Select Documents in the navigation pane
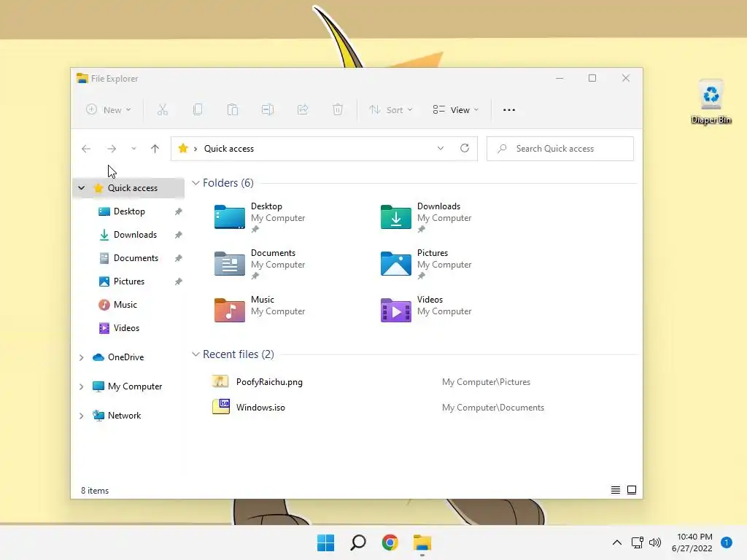The image size is (747, 560). (135, 258)
